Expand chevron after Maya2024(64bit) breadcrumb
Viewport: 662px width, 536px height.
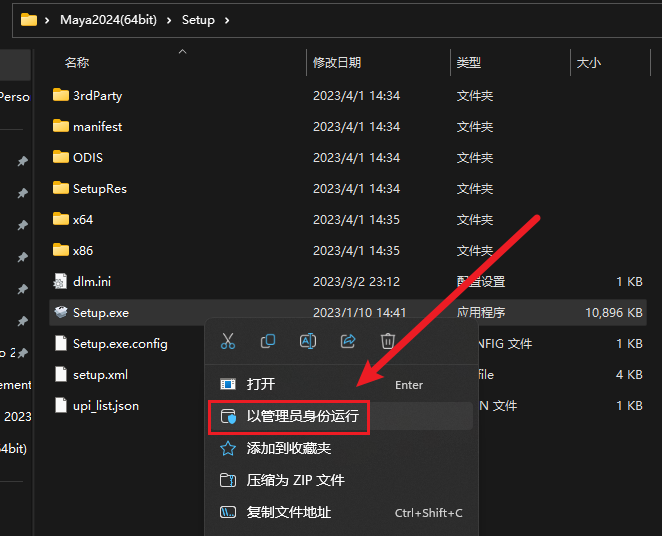169,20
